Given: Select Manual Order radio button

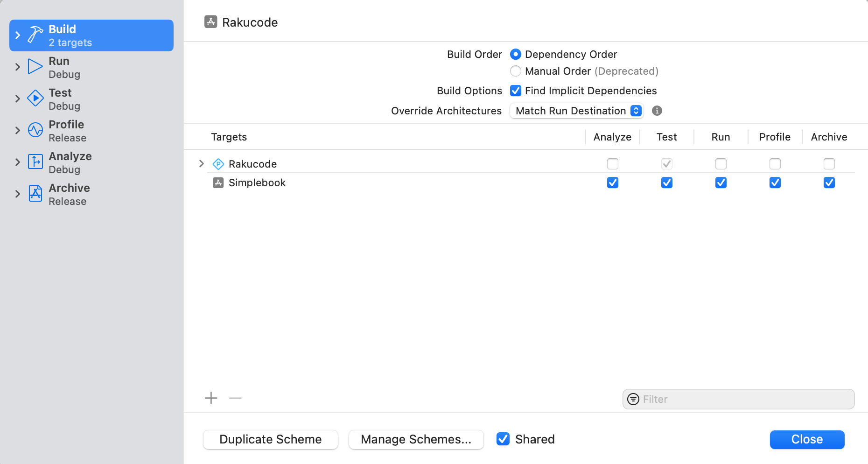Looking at the screenshot, I should pyautogui.click(x=515, y=71).
